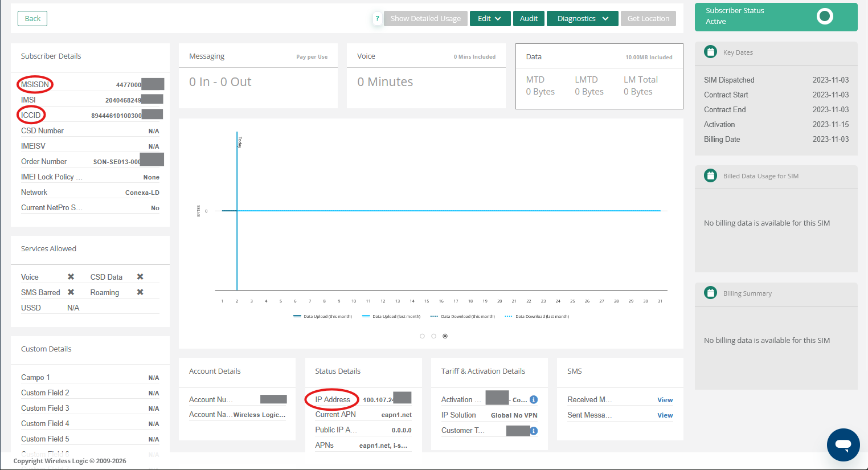868x470 pixels.
Task: Click the Customer Tariff info icon
Action: [x=534, y=431]
